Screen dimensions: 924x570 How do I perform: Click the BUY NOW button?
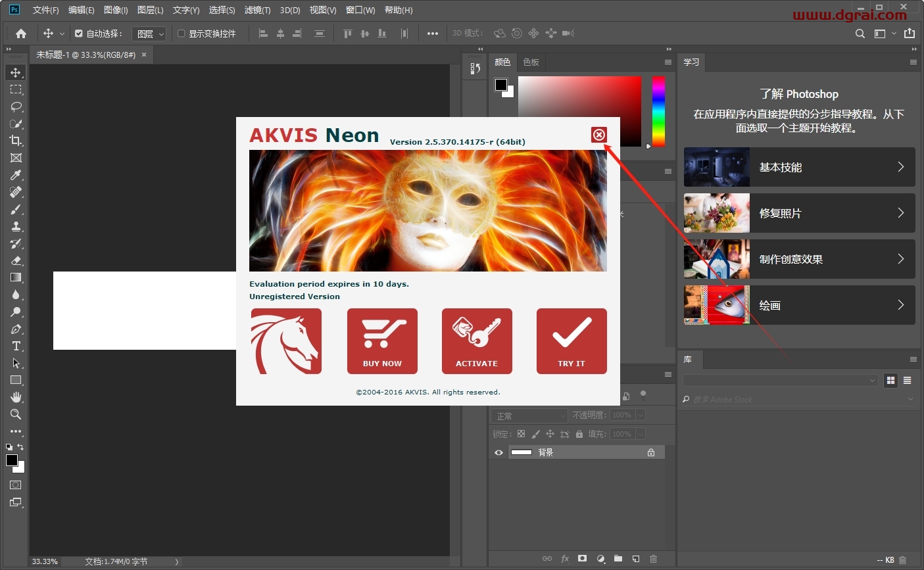coord(382,341)
